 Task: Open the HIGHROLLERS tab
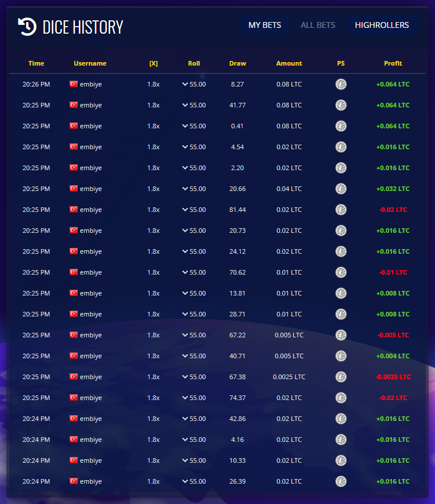[x=382, y=25]
